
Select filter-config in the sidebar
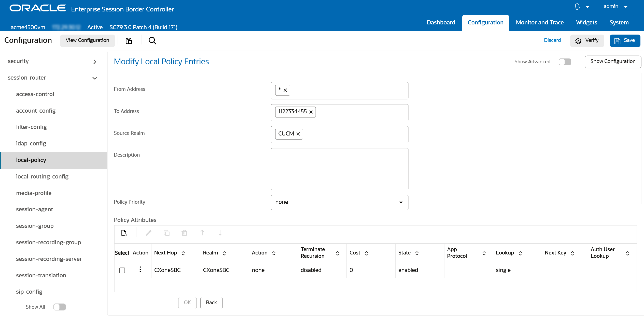[31, 127]
